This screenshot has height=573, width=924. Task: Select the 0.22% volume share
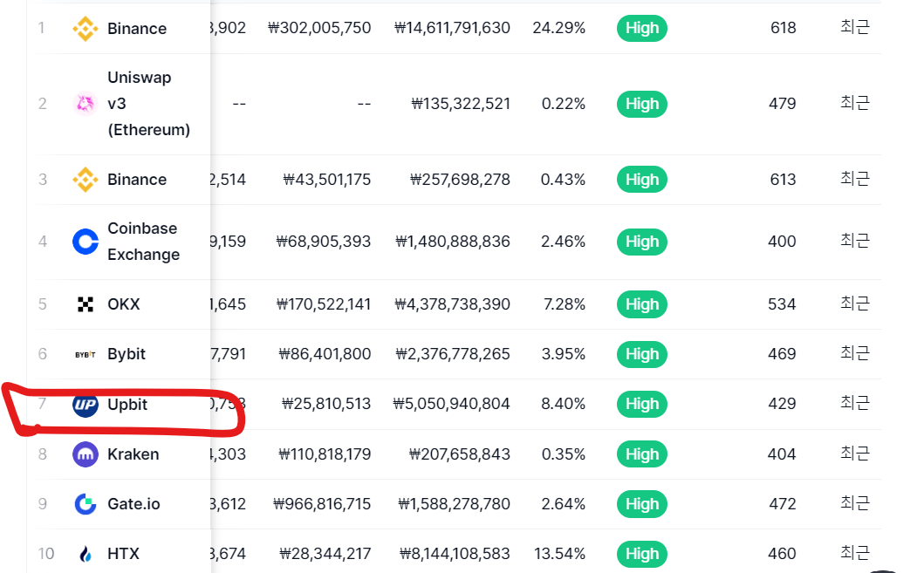[x=564, y=104]
